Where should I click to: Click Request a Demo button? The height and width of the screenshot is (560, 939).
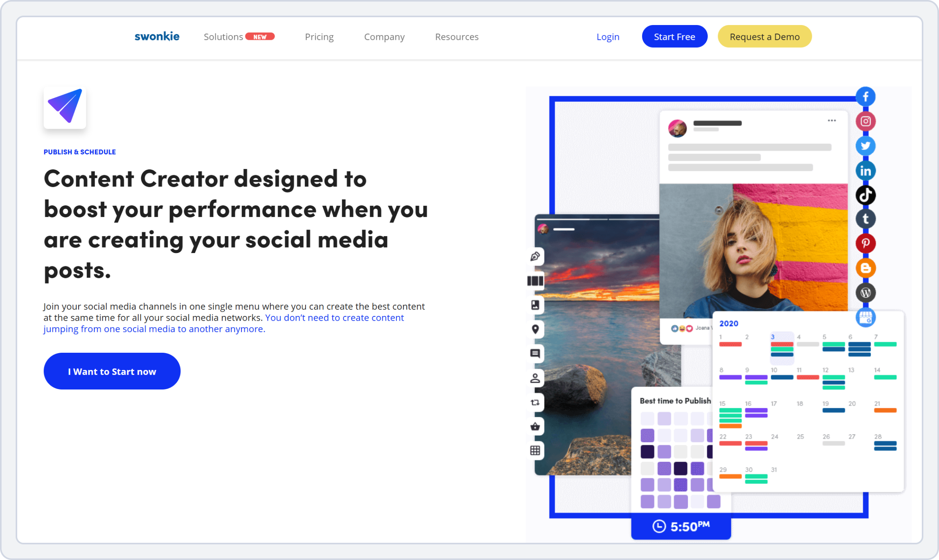point(765,37)
